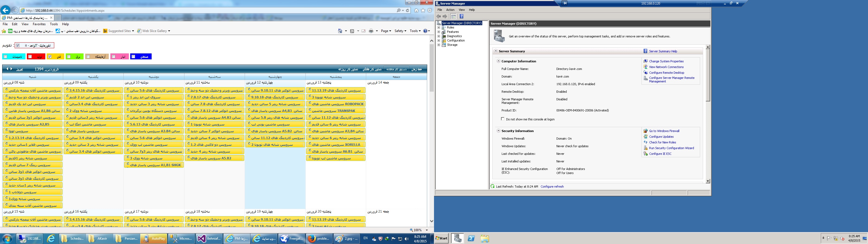Click the Server Manager toolbar help icon

[462, 16]
